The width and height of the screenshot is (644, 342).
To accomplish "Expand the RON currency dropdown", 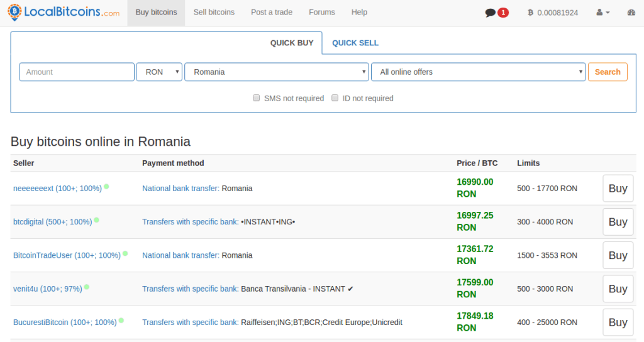I will 159,72.
